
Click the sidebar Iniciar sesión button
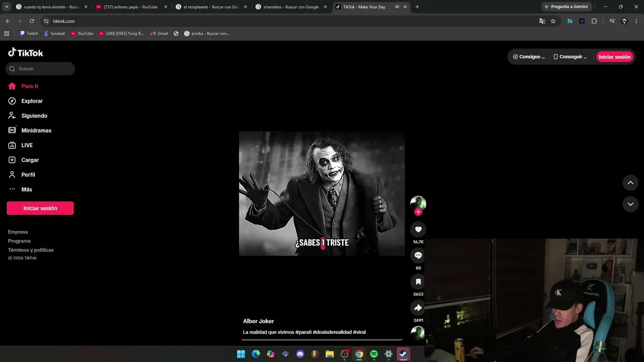pyautogui.click(x=40, y=208)
